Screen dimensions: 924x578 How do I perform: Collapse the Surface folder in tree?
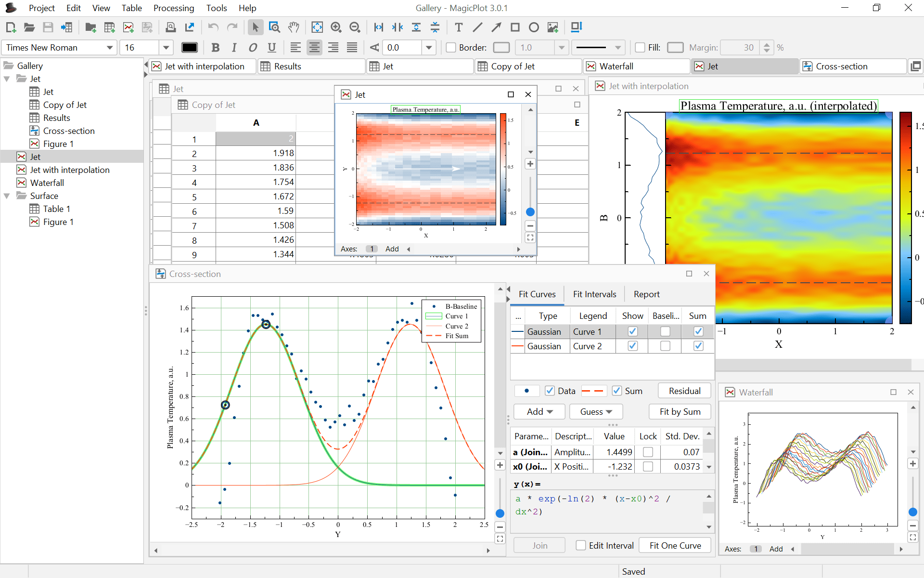tap(7, 196)
